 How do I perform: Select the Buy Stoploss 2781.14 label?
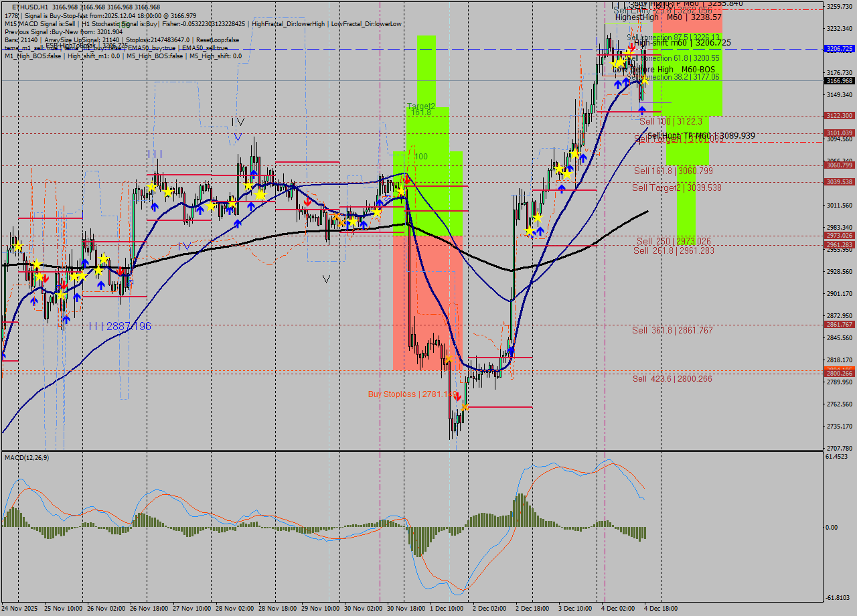point(410,394)
